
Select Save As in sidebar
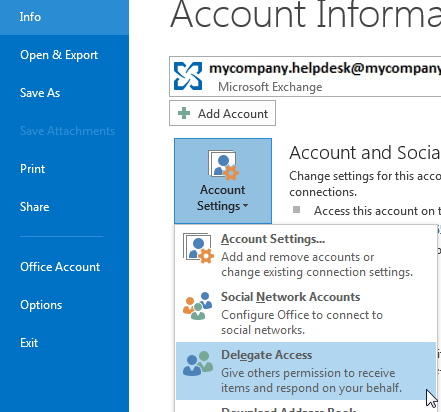40,93
